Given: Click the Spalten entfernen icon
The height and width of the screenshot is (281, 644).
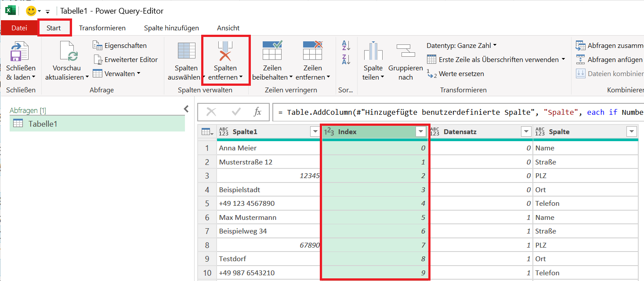Looking at the screenshot, I should point(225,51).
